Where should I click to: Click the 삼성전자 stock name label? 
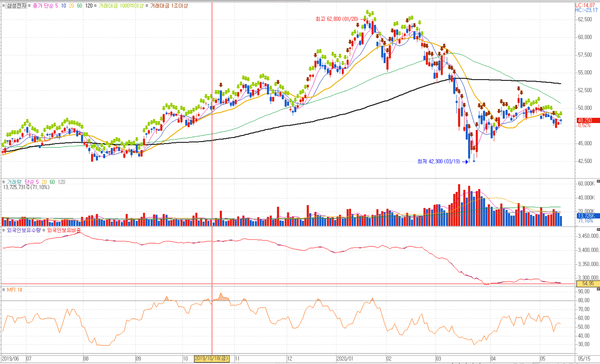click(16, 6)
